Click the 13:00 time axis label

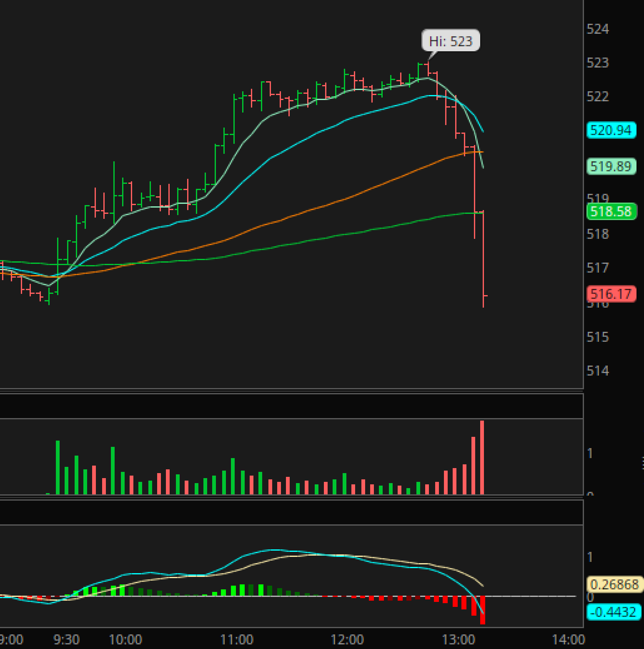(459, 639)
